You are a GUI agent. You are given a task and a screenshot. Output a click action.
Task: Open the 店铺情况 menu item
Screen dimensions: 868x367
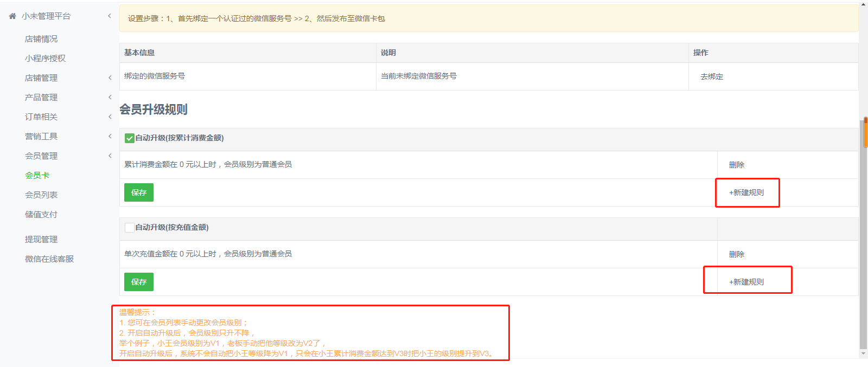click(41, 39)
